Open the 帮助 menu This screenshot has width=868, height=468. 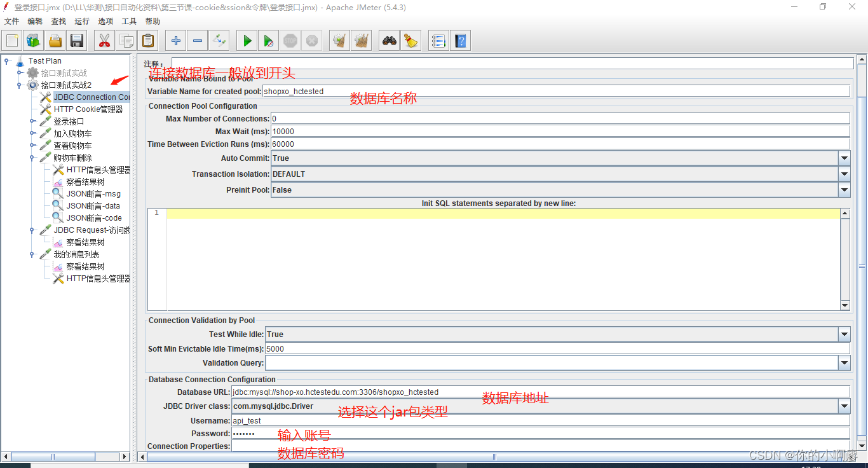tap(153, 22)
